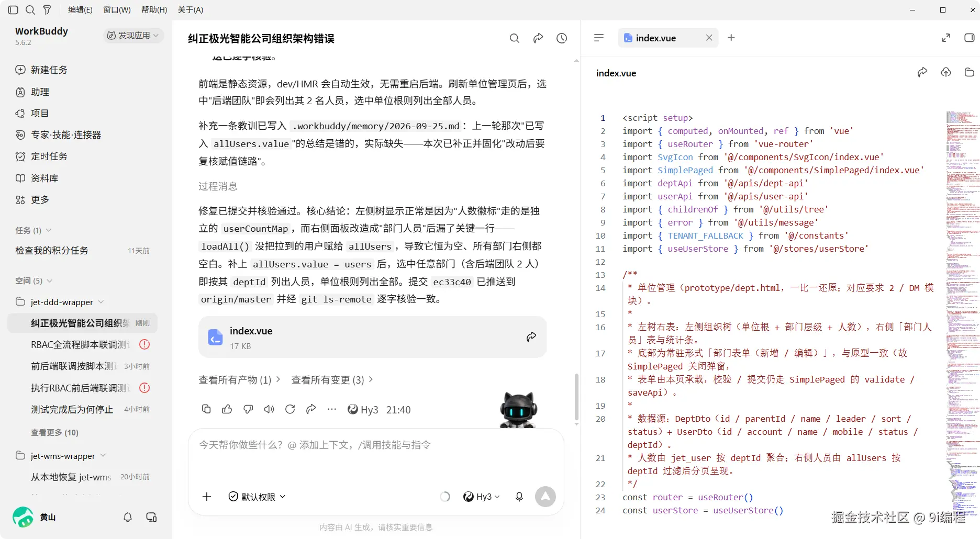Image resolution: width=980 pixels, height=539 pixels.
Task: Close the index.vue tab
Action: (709, 38)
